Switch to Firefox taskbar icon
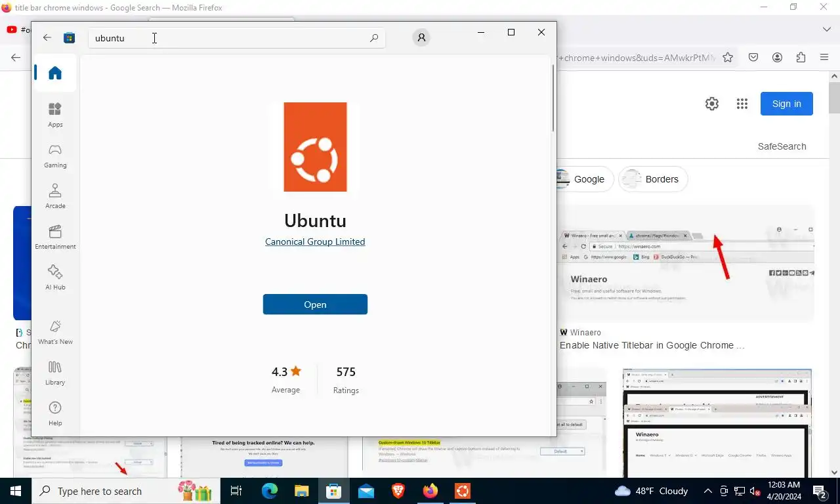This screenshot has width=840, height=504. [430, 491]
